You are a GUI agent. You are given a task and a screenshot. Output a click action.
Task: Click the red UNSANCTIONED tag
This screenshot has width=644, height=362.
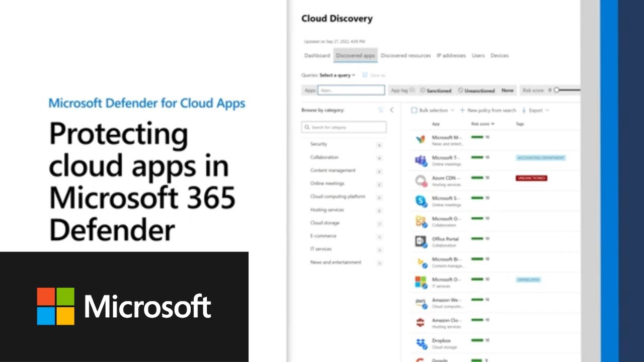coord(531,178)
